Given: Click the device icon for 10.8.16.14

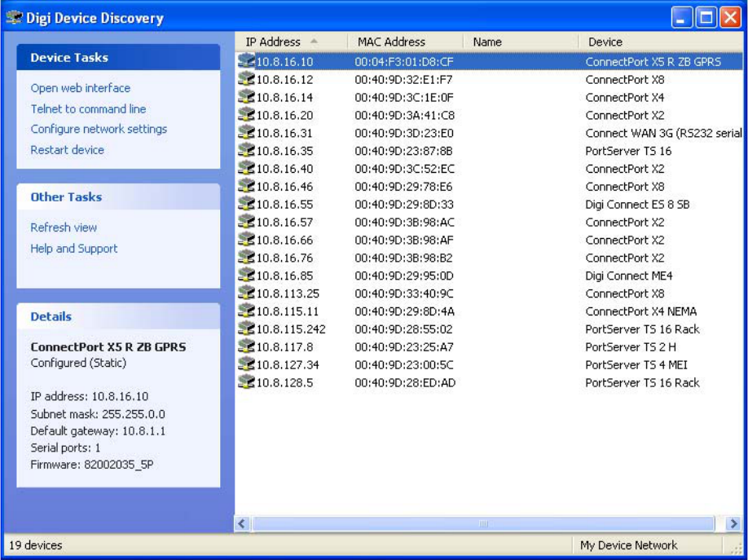Looking at the screenshot, I should (x=246, y=97).
